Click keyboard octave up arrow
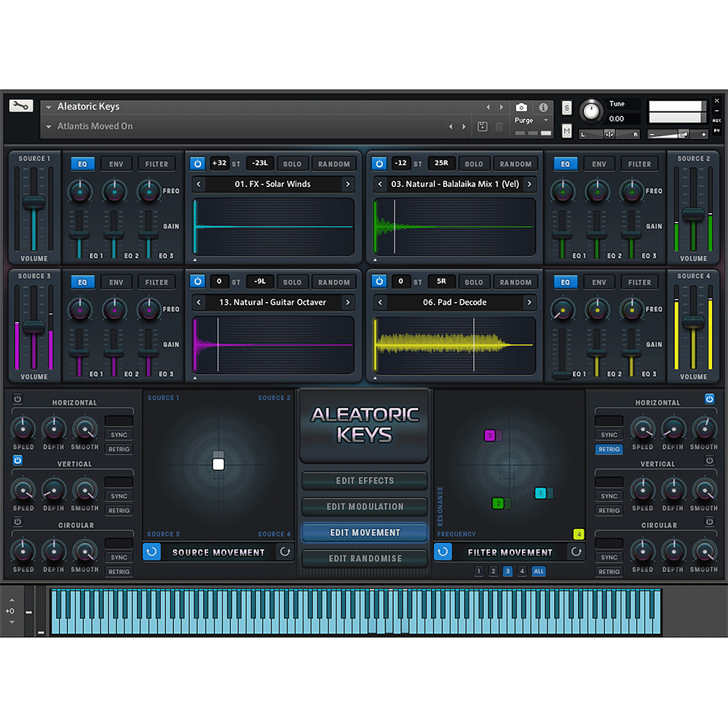 pos(12,600)
